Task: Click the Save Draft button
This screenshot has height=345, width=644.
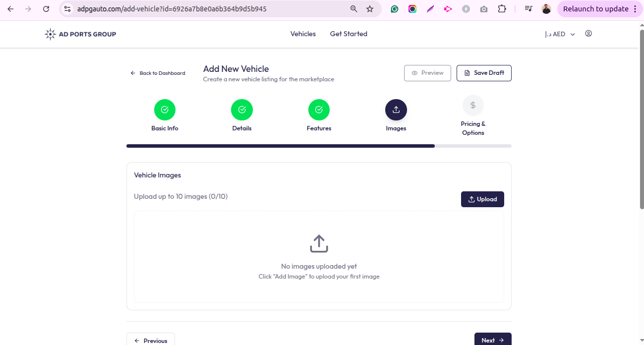Action: (x=484, y=73)
